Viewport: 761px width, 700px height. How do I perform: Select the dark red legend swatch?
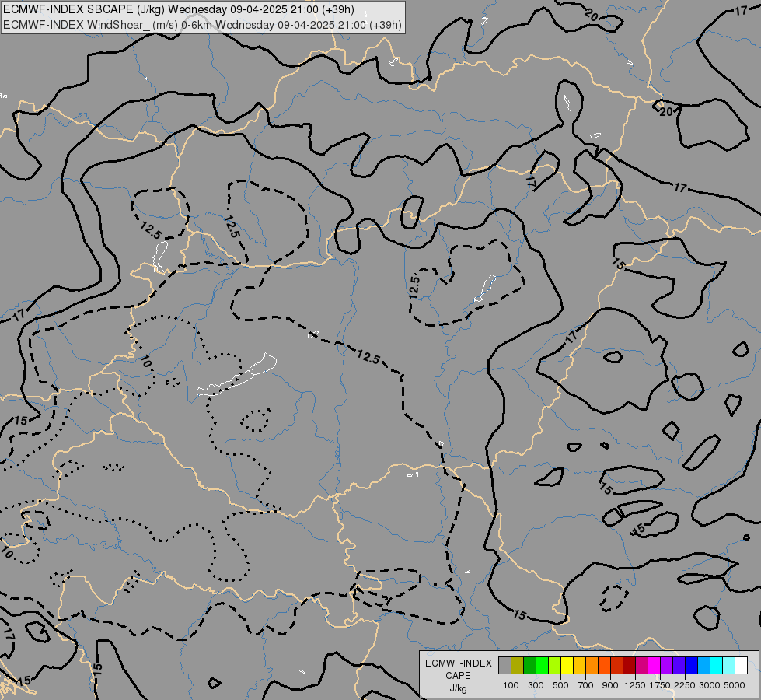tap(629, 665)
